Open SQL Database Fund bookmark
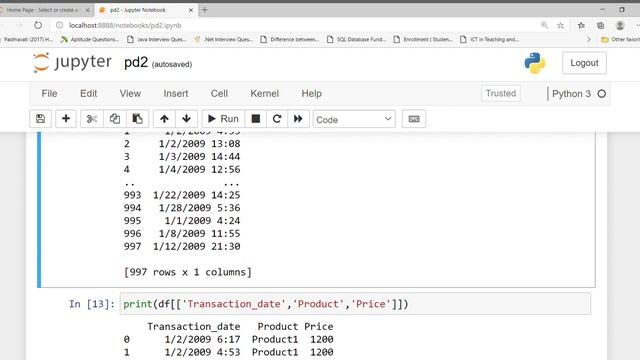 (x=356, y=40)
